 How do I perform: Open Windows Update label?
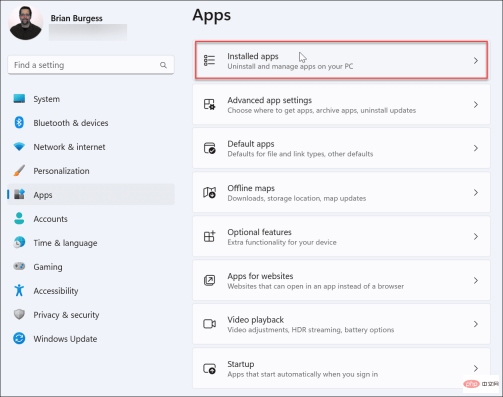tap(65, 339)
